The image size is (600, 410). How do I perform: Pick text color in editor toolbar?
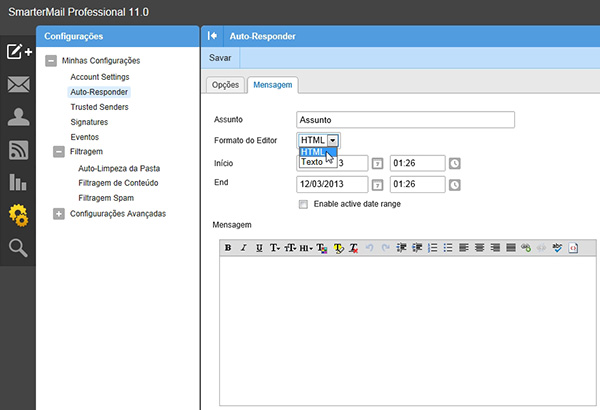[322, 248]
